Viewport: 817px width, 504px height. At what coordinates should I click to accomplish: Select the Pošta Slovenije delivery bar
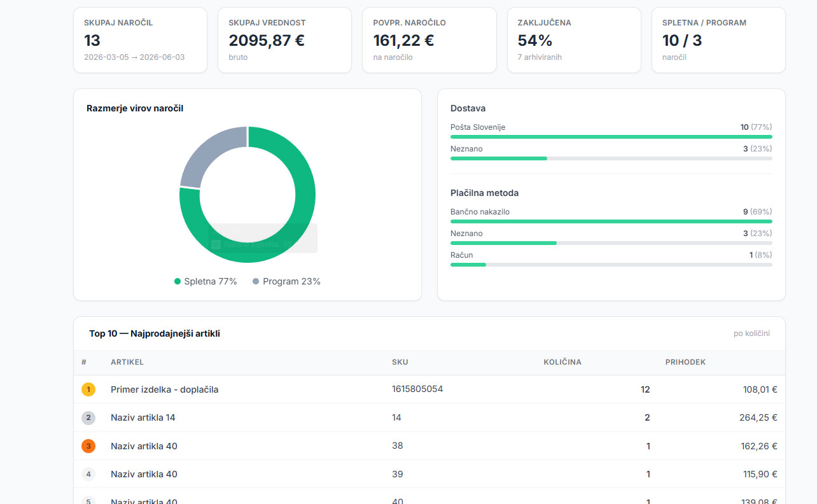(x=611, y=137)
